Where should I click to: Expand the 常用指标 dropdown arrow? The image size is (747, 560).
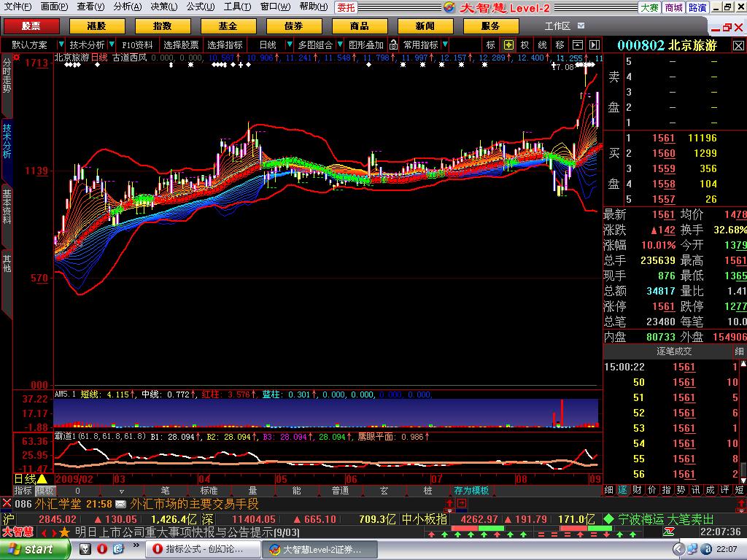(445, 44)
